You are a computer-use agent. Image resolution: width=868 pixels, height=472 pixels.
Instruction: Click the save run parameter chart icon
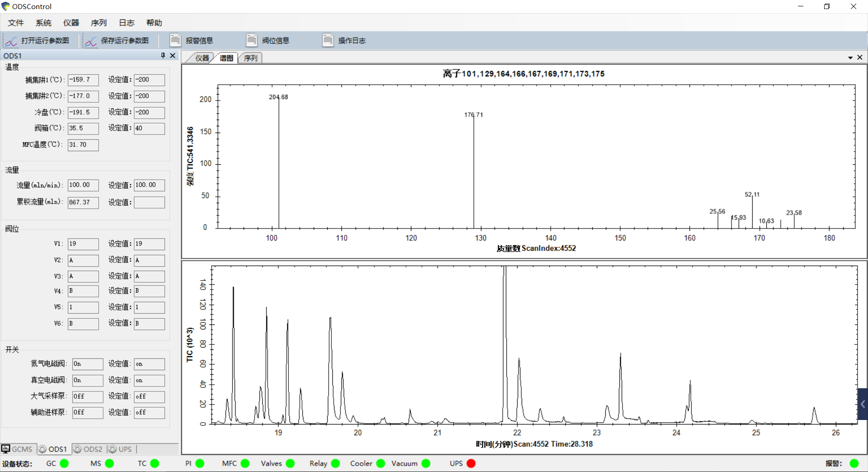click(90, 41)
